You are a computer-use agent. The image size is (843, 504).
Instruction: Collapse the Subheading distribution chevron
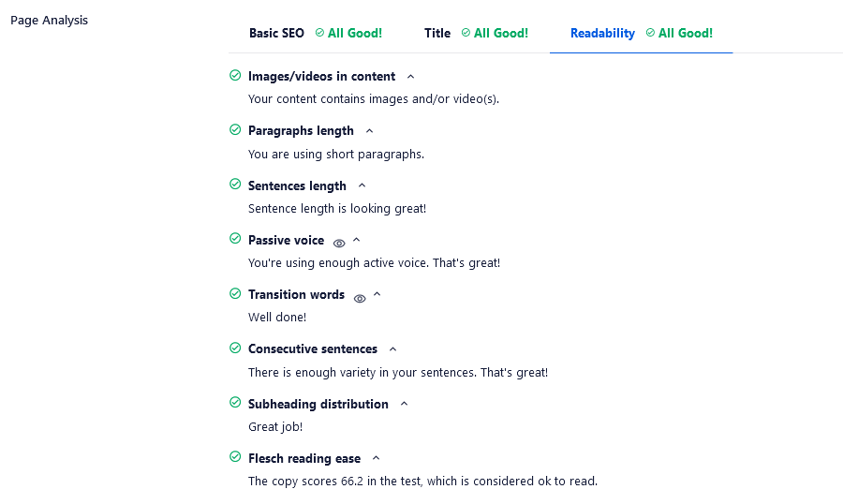[405, 404]
